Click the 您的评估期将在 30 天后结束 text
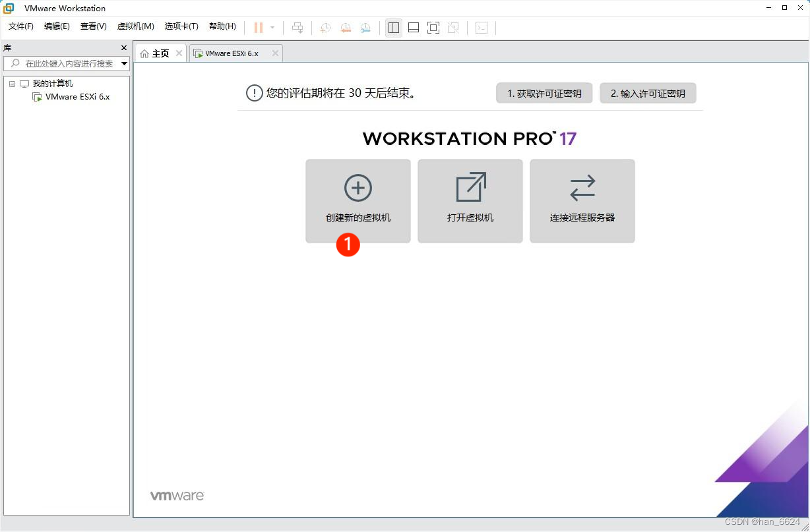 tap(342, 93)
